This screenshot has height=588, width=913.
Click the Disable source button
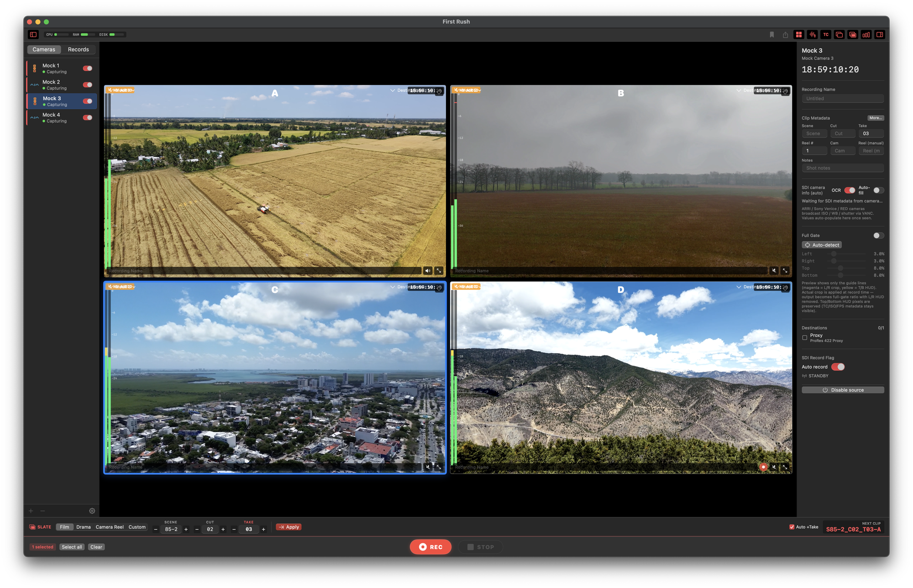[843, 390]
